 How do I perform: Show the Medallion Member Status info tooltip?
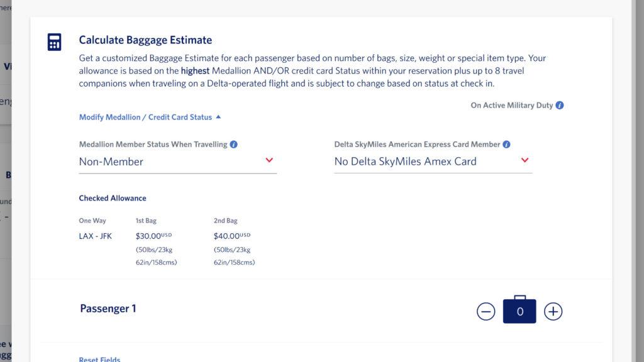(x=234, y=145)
